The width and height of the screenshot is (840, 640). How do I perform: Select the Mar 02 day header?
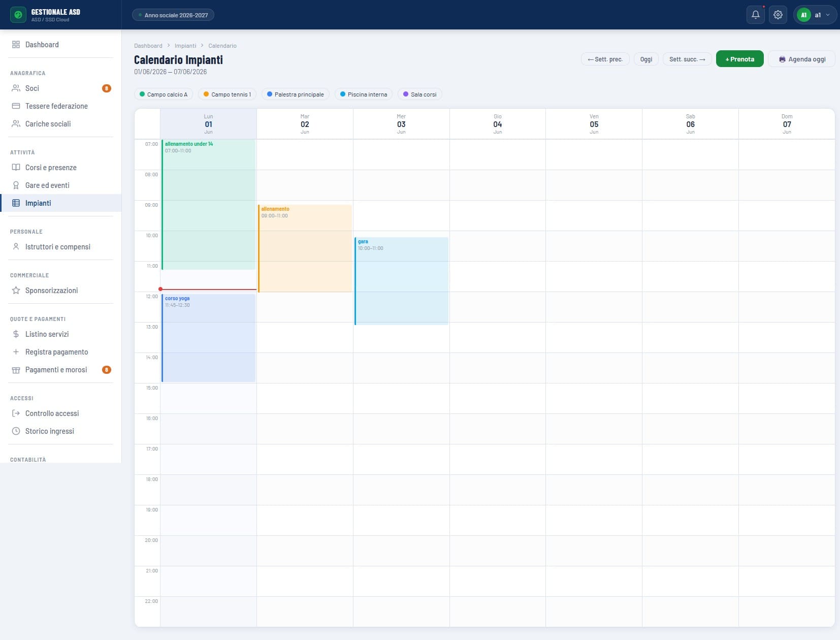coord(305,124)
